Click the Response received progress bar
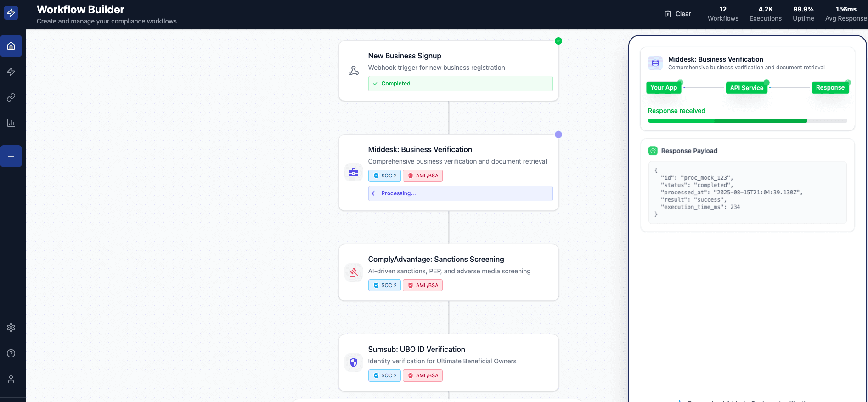Screen dimensions: 868x402 [x=748, y=121]
